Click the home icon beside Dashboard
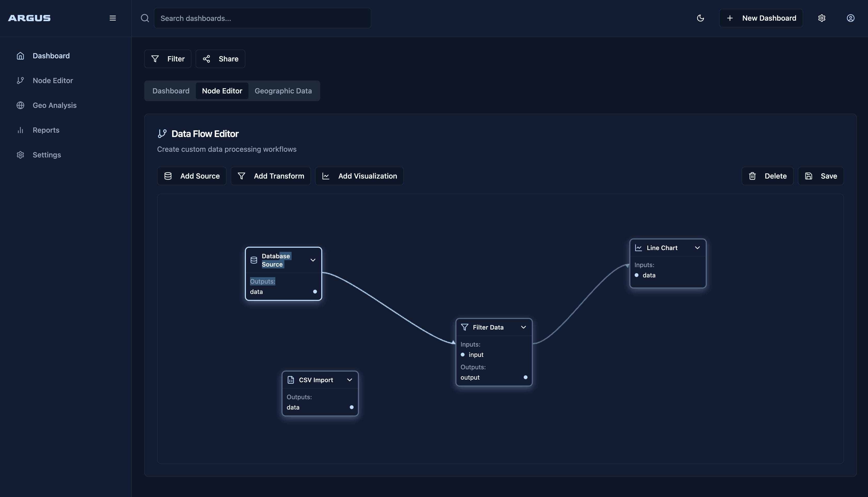The height and width of the screenshot is (497, 868). point(20,56)
